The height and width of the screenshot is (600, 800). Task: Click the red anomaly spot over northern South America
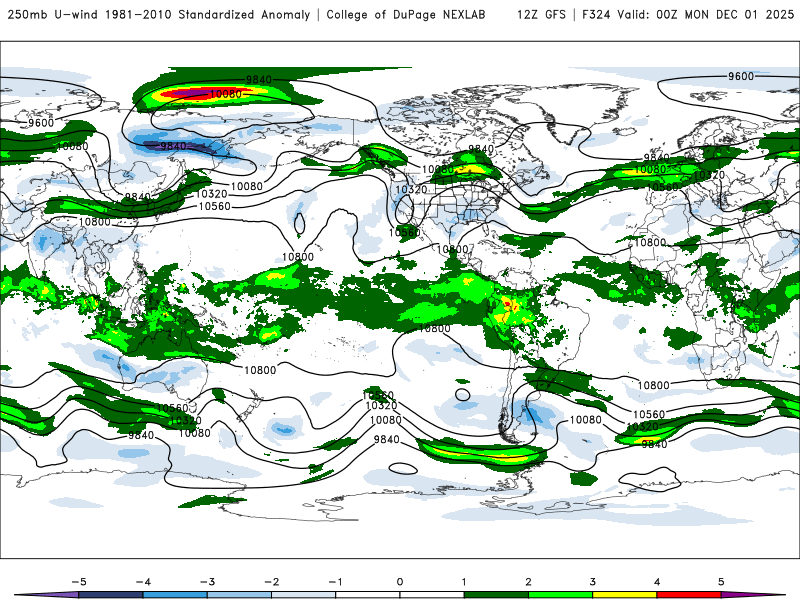point(508,304)
